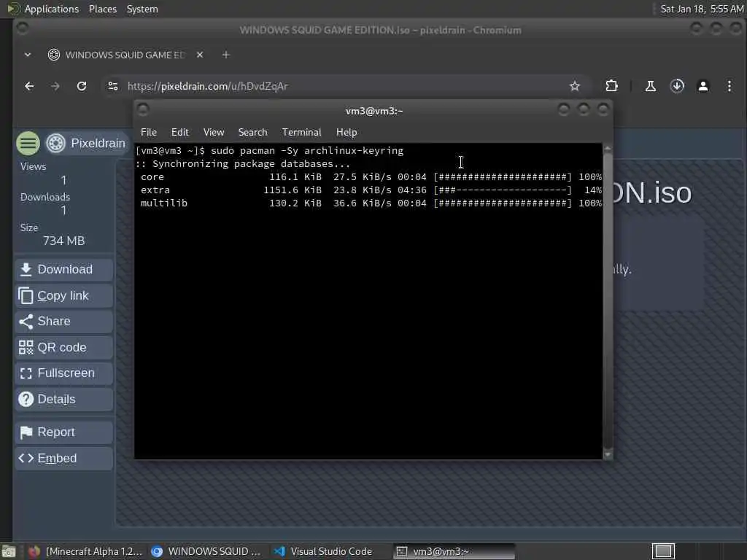Switch to WINDOWS SQUID taskbar entry
747x560 pixels.
pyautogui.click(x=206, y=551)
